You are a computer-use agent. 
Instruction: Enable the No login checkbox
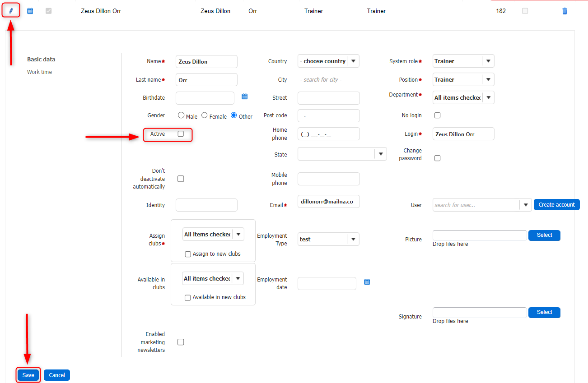[x=437, y=115]
